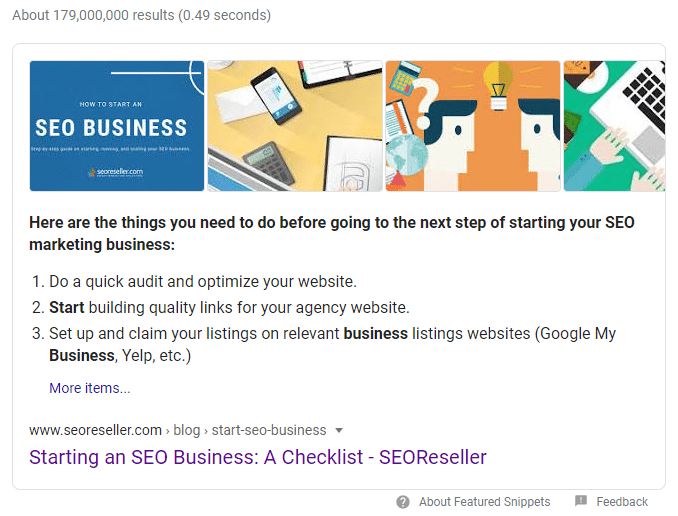Click the "About Featured Snippets" text link

484,502
